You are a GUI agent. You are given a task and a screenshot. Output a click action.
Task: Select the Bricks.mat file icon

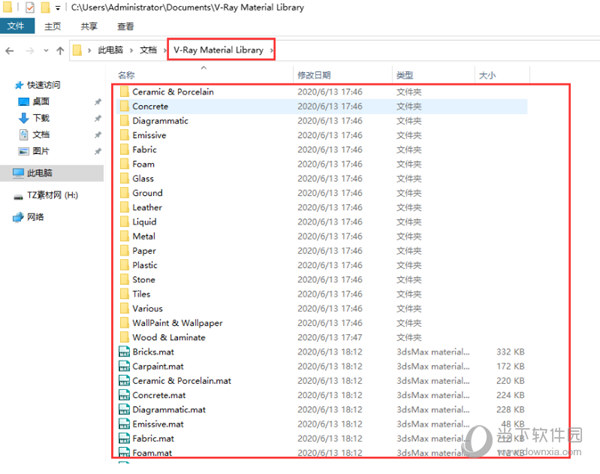124,352
